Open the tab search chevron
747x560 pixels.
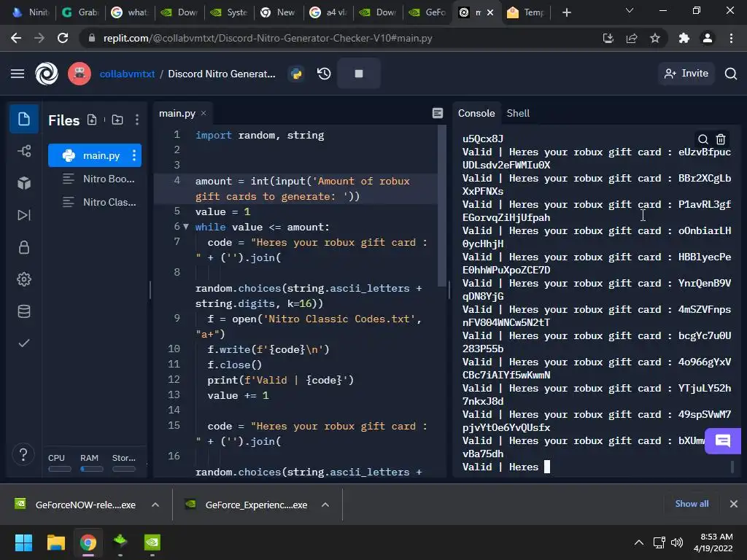point(630,10)
